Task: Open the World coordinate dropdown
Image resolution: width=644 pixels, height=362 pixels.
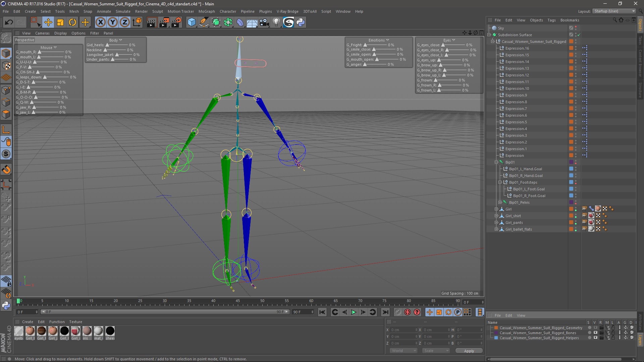Action: click(x=404, y=351)
